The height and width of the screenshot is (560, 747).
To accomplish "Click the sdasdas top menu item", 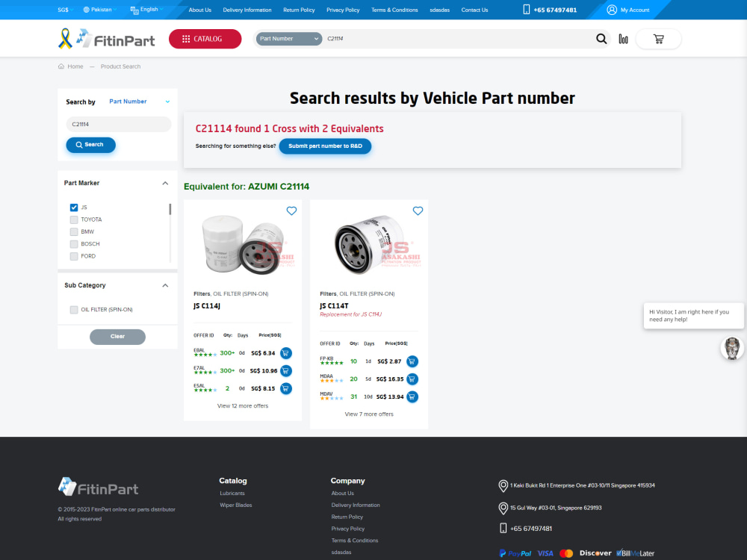I will [x=440, y=10].
